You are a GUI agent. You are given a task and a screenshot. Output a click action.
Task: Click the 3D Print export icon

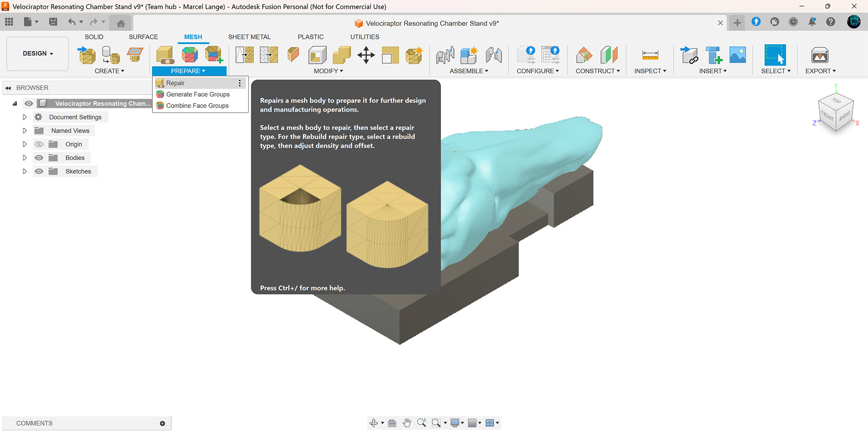click(820, 55)
